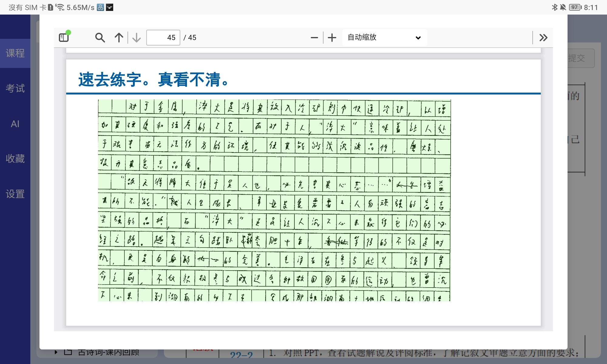Click the next page down arrow
The height and width of the screenshot is (364, 607).
click(x=137, y=38)
